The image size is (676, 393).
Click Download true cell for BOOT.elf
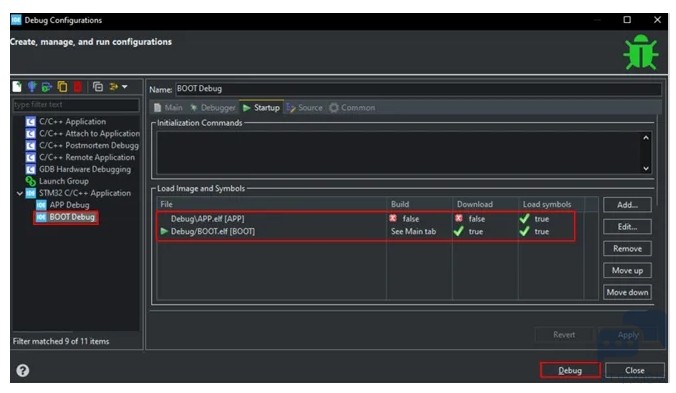point(469,231)
